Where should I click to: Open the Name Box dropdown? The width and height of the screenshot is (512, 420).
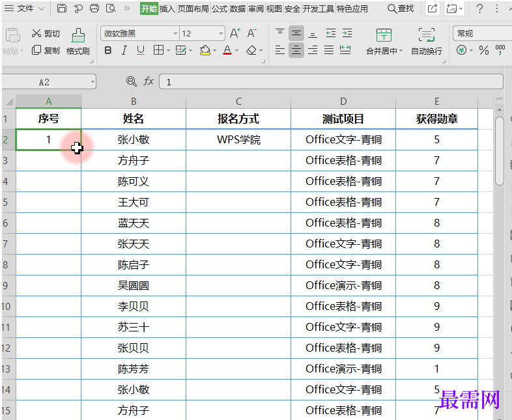(92, 82)
